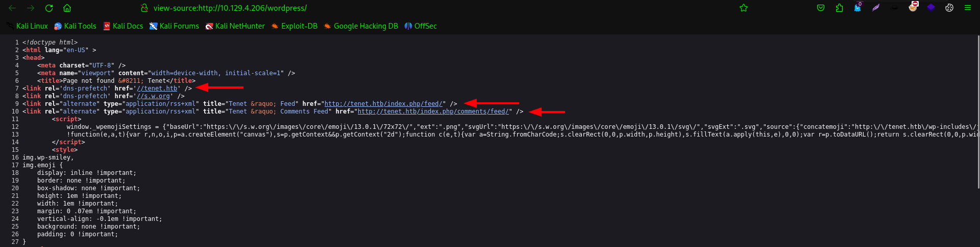
Task: Click the '!function(e,a,t)' script line
Action: tap(523, 134)
